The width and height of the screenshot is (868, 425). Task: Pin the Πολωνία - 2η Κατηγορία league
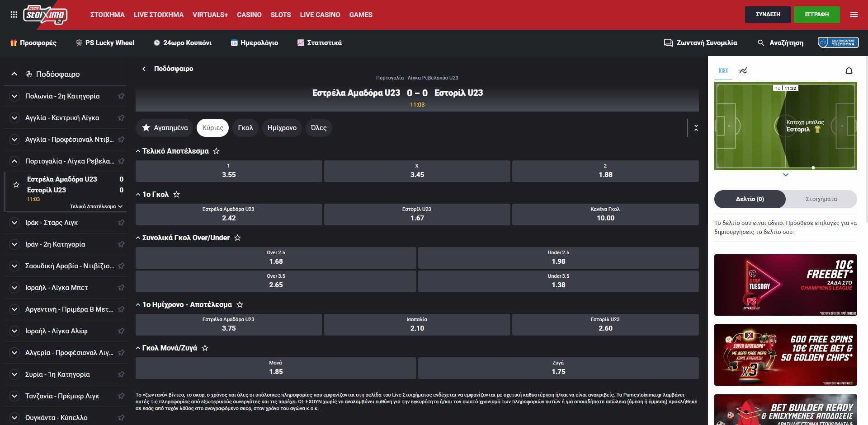121,96
